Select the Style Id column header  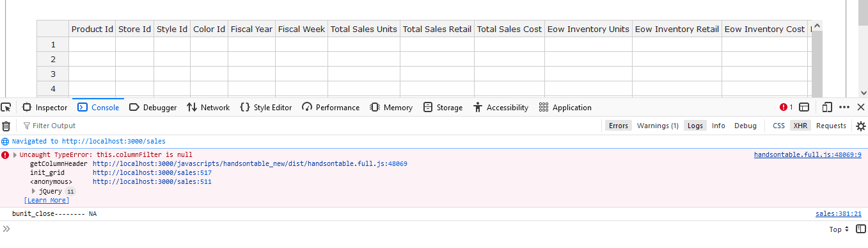point(172,29)
